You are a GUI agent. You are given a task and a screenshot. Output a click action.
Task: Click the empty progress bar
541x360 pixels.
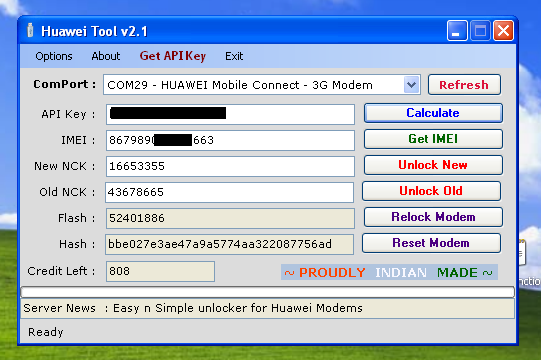pyautogui.click(x=268, y=292)
